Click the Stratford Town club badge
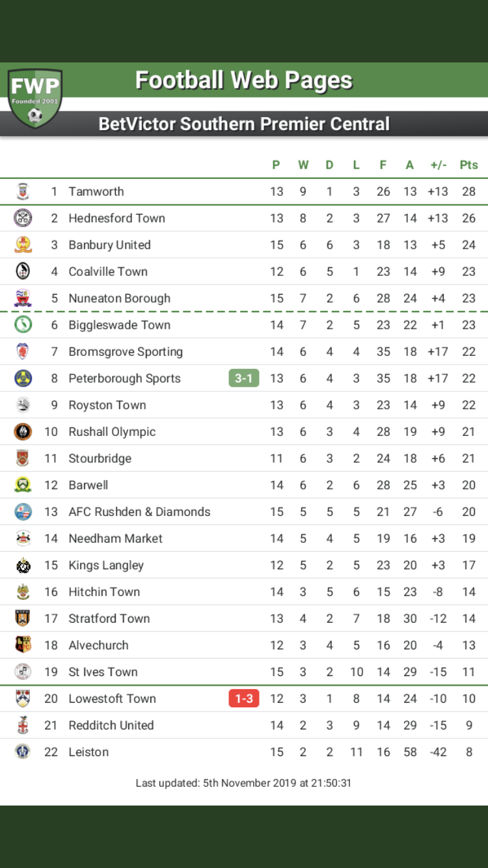 click(x=23, y=618)
